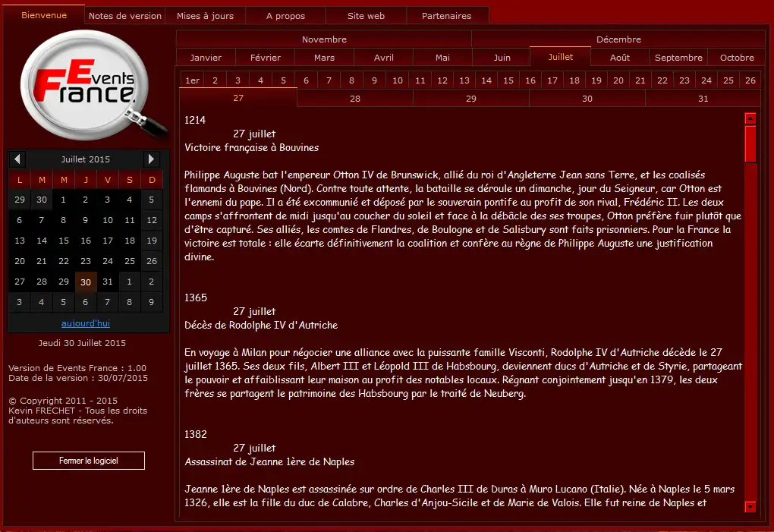This screenshot has height=532, width=774.
Task: Pick day 23 in July calendar
Action: 86,261
